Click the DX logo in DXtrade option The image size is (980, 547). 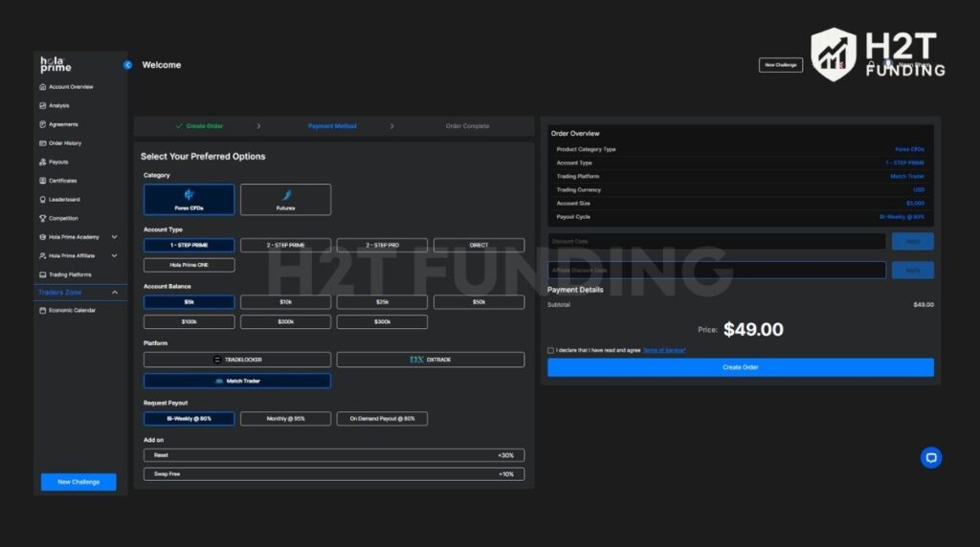(416, 360)
